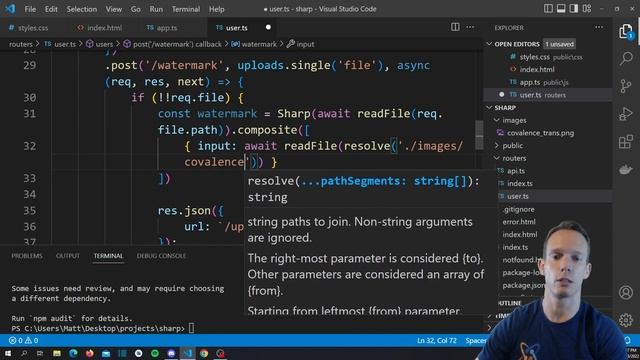This screenshot has height=360, width=640.
Task: Open the Edit menu
Action: pos(51,9)
